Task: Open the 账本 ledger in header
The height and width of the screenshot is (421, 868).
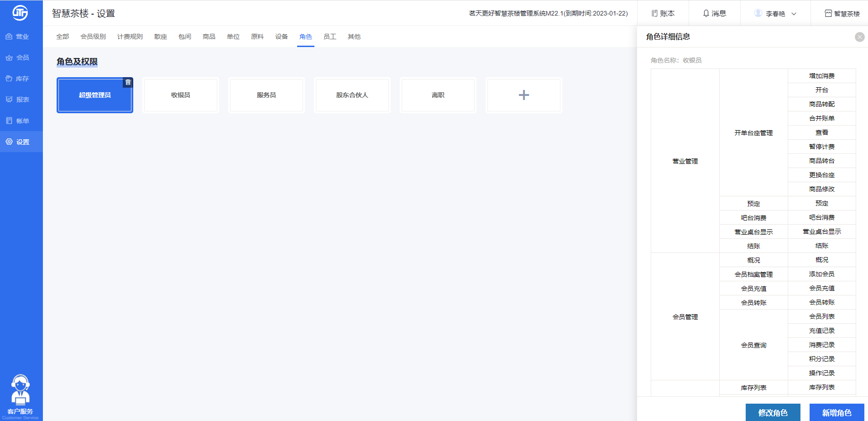Action: [x=663, y=13]
